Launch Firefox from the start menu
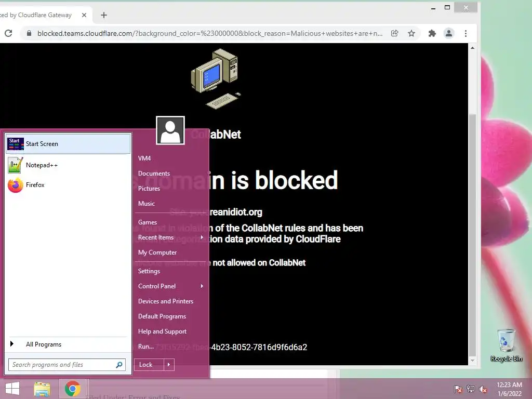 [x=68, y=185]
